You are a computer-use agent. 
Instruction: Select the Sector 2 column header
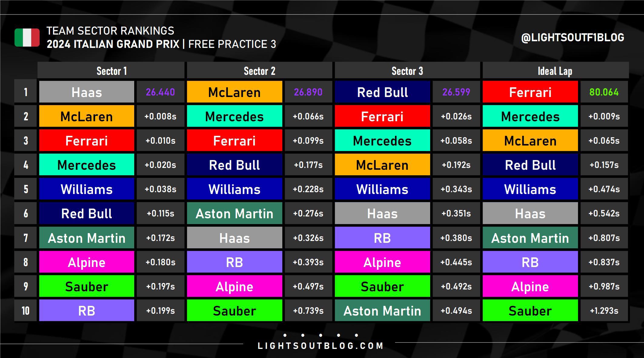tap(260, 71)
